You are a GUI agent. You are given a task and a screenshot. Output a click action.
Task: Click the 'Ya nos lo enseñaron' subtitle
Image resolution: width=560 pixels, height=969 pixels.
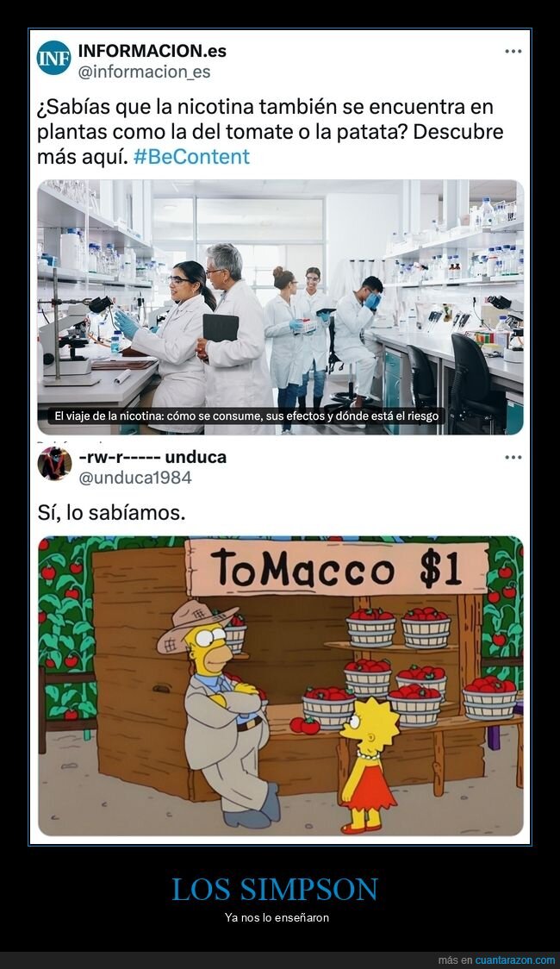[277, 918]
